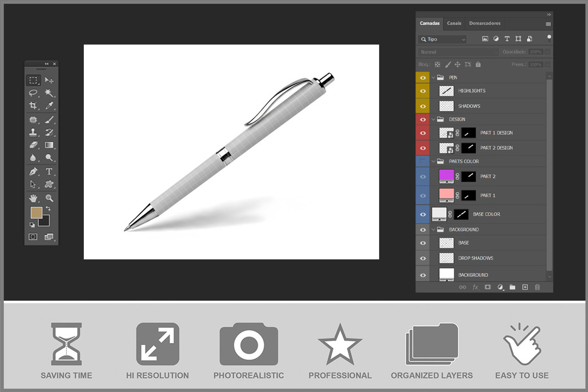Collapse the BACKGROUND group
This screenshot has height=392, width=588.
(434, 229)
